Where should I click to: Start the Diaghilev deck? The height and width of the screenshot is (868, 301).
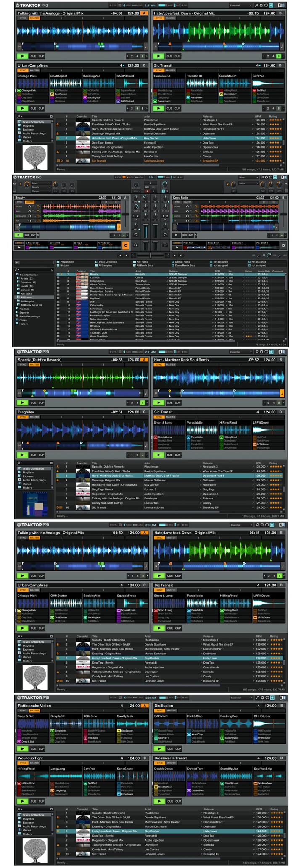[22, 455]
